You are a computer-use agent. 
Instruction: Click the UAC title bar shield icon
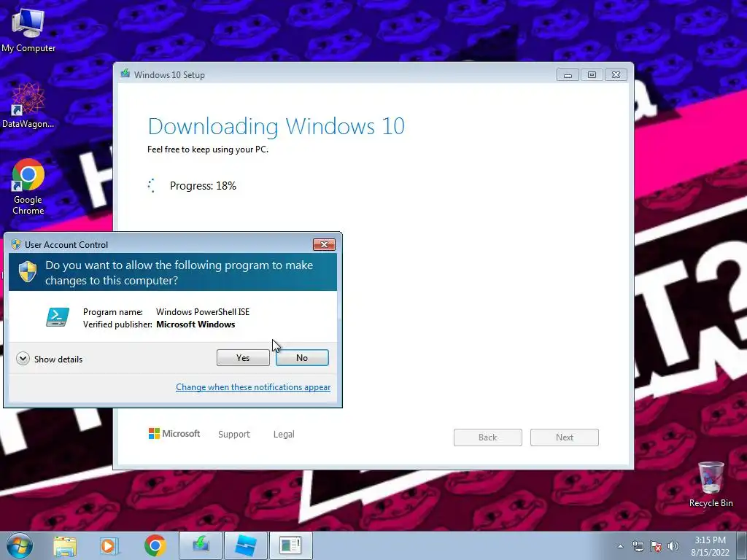(16, 244)
